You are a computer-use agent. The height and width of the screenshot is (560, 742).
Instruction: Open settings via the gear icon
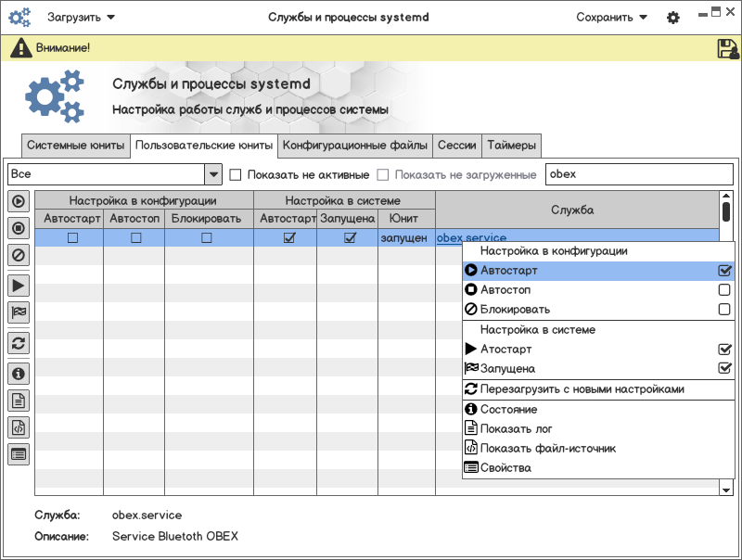[x=673, y=18]
